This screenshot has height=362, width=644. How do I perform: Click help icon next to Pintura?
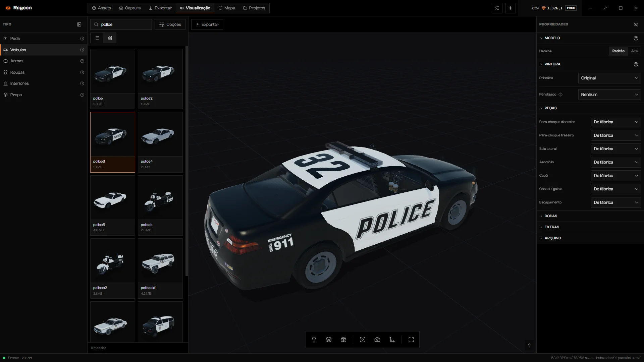click(636, 64)
